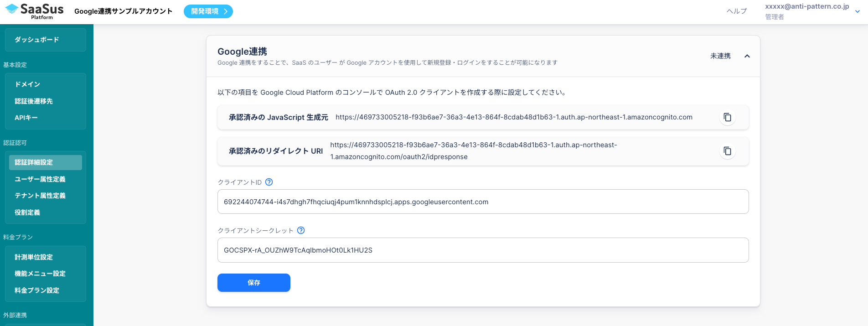The width and height of the screenshot is (868, 326).
Task: Copy the approved JavaScript origin URL
Action: pos(727,118)
